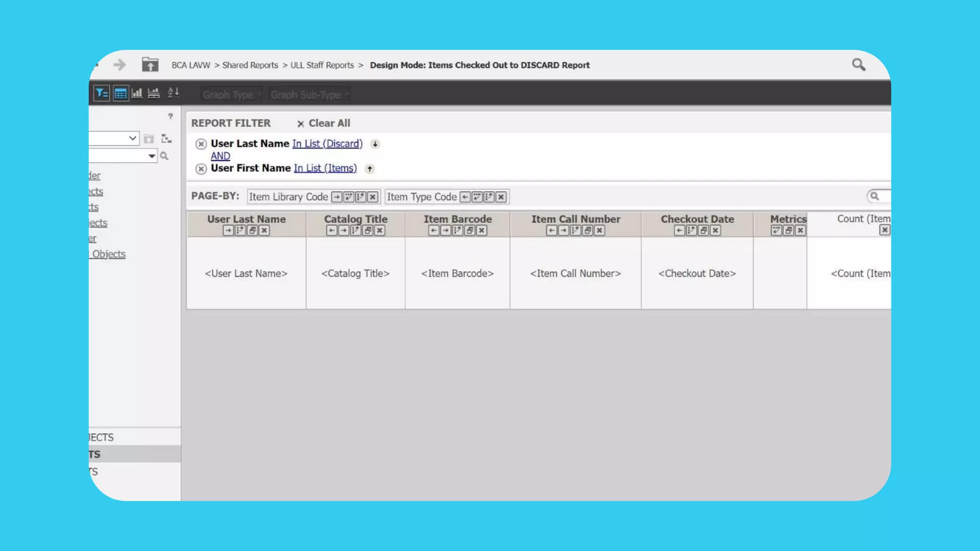
Task: Move User Last Name filter down
Action: [x=375, y=144]
